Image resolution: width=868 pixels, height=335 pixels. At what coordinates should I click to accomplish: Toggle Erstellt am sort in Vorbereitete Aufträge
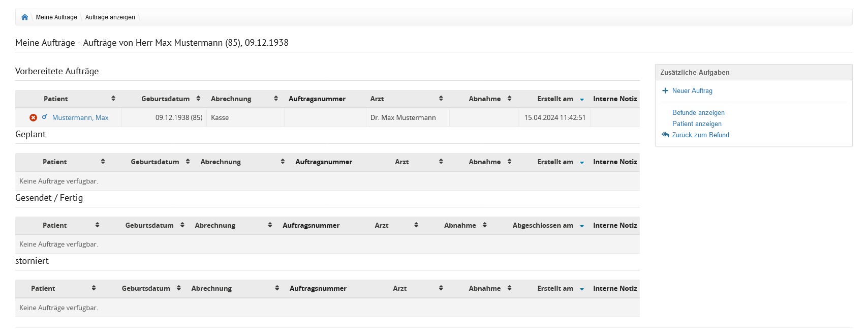tap(581, 99)
